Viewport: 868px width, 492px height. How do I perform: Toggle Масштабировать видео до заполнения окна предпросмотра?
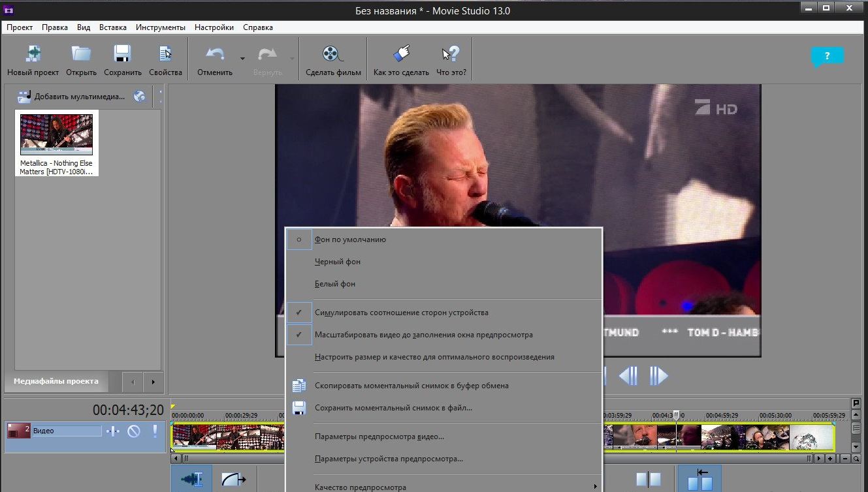pyautogui.click(x=443, y=335)
